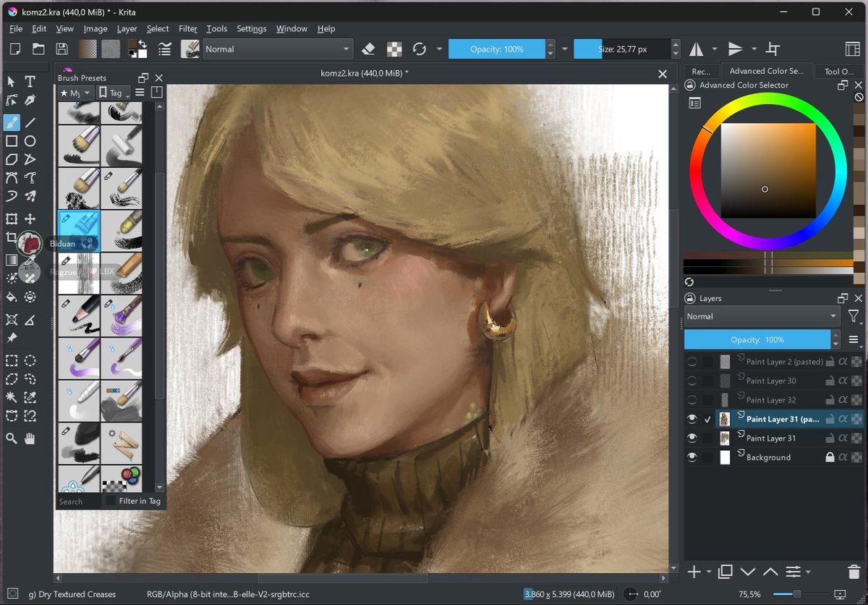The height and width of the screenshot is (605, 868).
Task: Select the Move tool
Action: [x=30, y=219]
